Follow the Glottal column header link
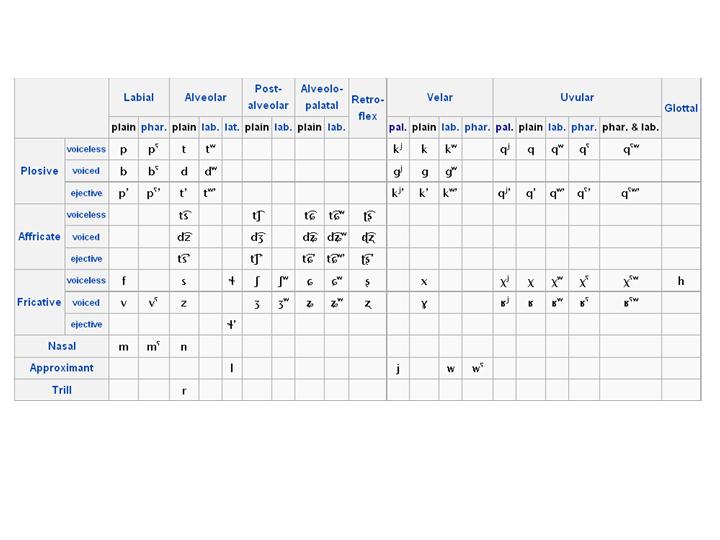 [681, 108]
